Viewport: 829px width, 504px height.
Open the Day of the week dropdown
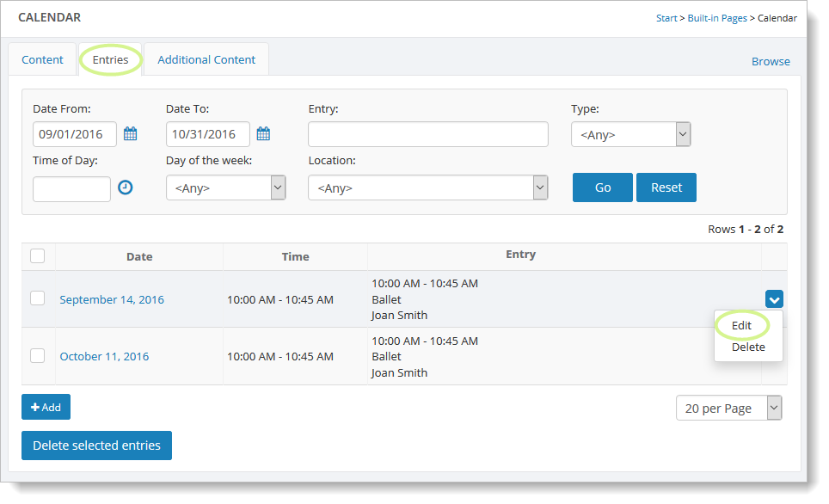(x=225, y=187)
